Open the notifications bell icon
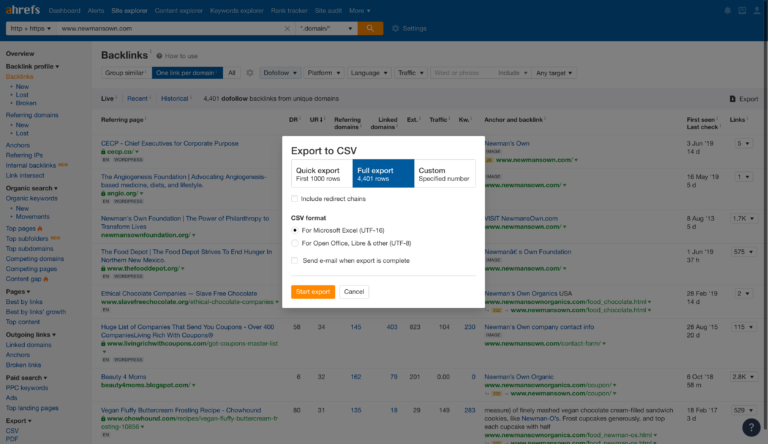768x444 pixels. pos(727,10)
